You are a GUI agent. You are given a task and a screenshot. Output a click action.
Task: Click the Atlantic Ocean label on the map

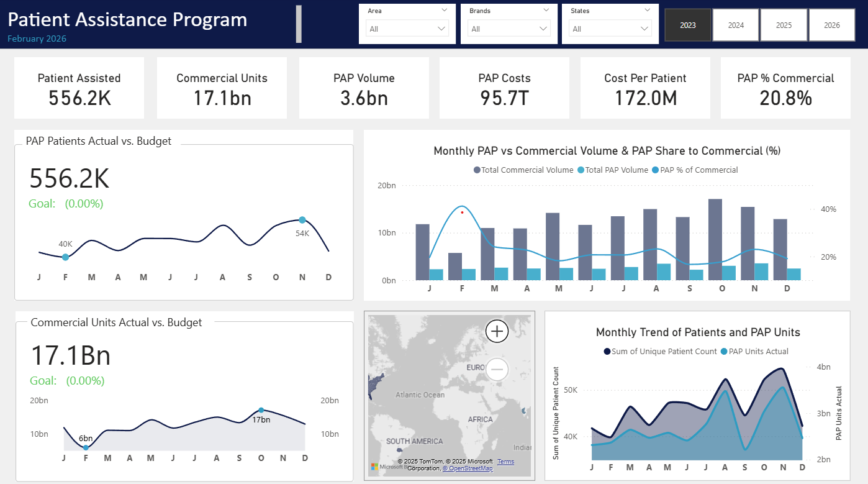pos(420,395)
